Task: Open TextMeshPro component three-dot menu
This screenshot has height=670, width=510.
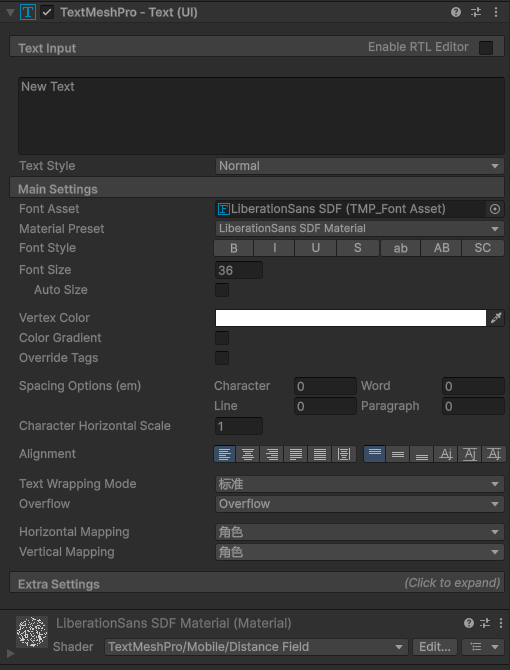Action: (495, 12)
